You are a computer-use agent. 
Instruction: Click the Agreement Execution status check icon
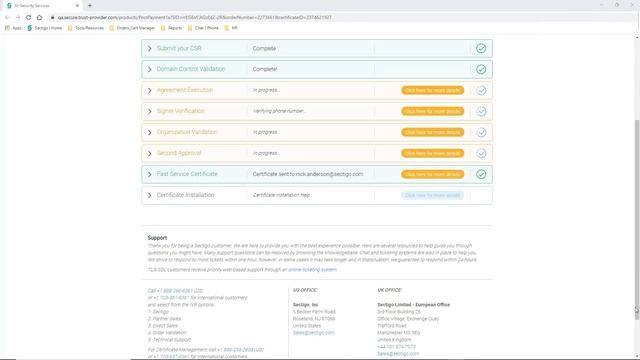[481, 90]
